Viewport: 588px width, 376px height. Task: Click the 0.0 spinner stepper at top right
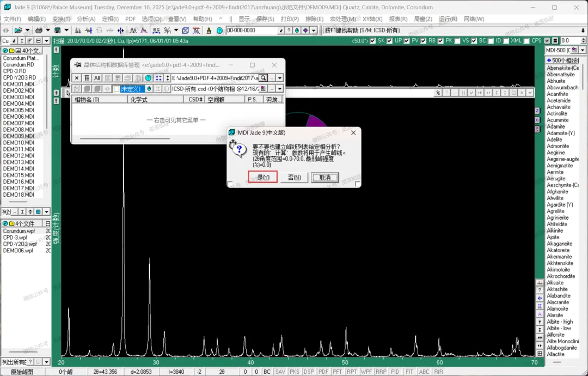click(583, 40)
